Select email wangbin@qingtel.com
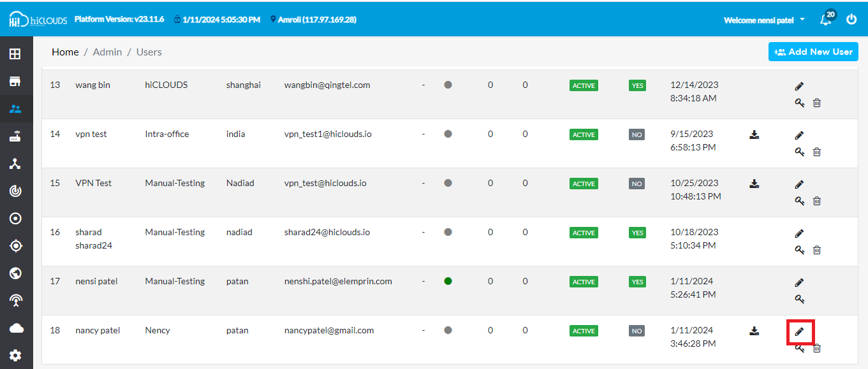 pyautogui.click(x=327, y=85)
